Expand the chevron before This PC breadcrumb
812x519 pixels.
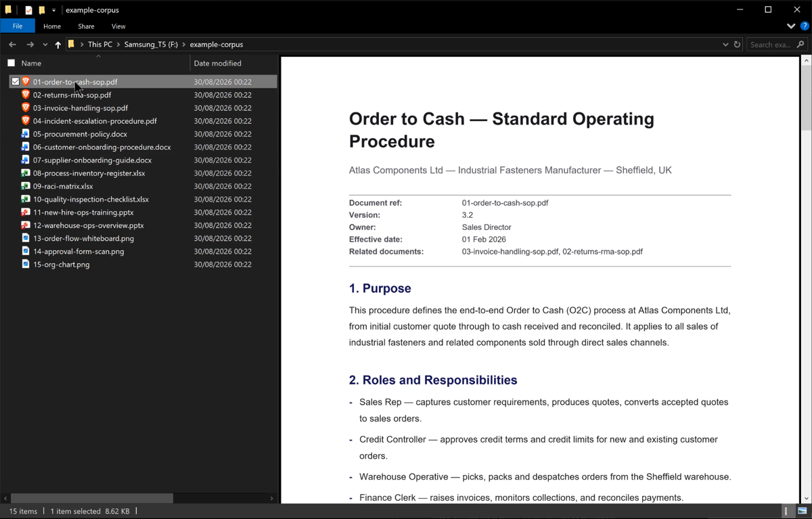[82, 45]
